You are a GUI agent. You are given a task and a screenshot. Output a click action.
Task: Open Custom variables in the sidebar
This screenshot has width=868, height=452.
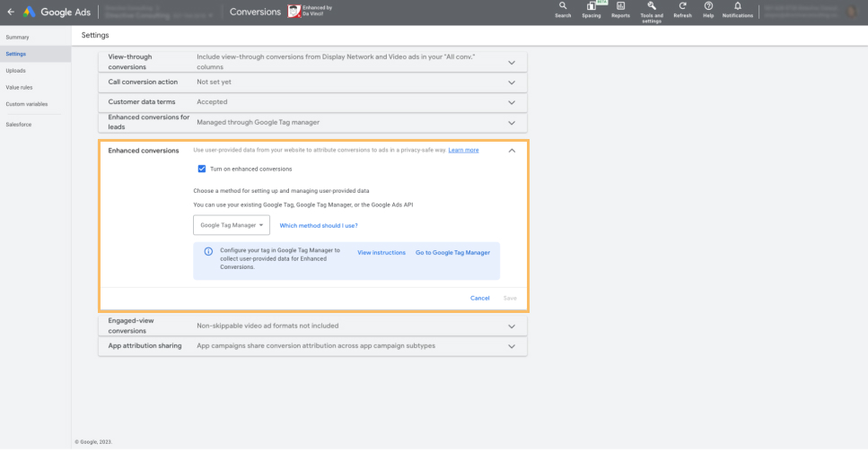27,104
